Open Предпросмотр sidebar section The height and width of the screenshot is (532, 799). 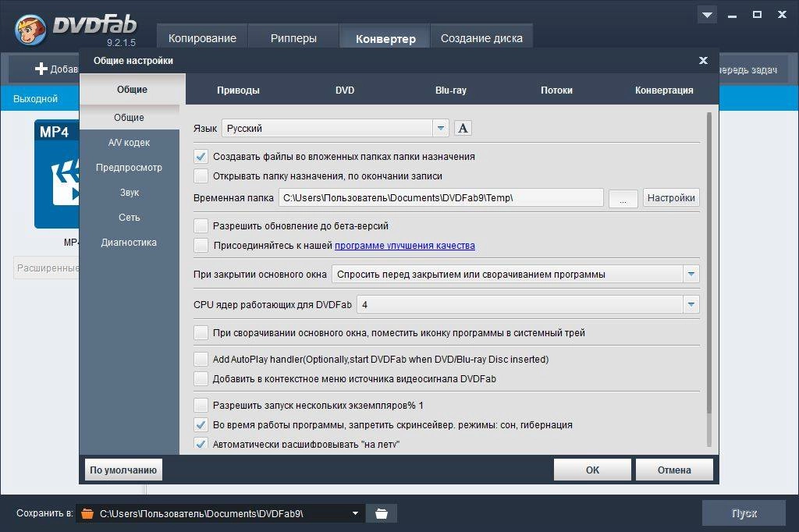[130, 168]
